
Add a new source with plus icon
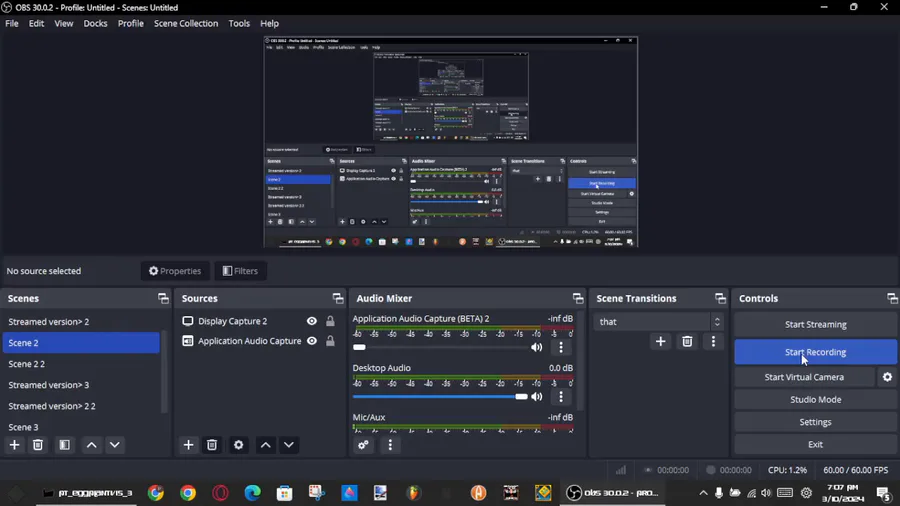tap(188, 445)
